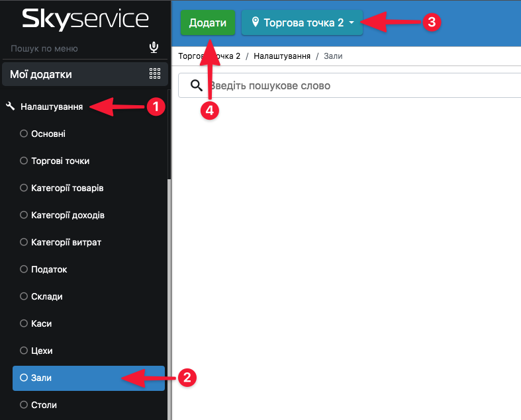Screen dimensions: 521x420
Task: Open Торгові точки menu item
Action: pyautogui.click(x=60, y=161)
